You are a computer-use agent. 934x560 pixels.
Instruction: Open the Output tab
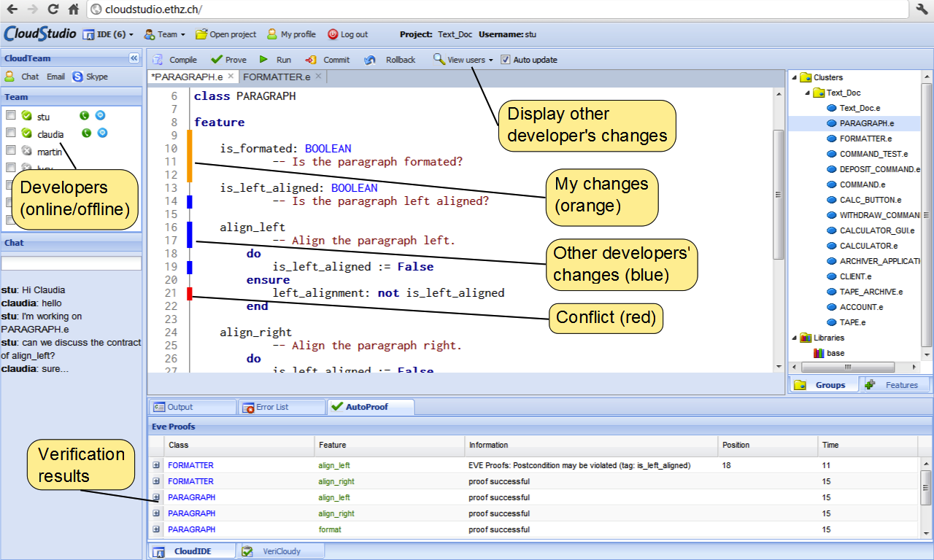[193, 407]
